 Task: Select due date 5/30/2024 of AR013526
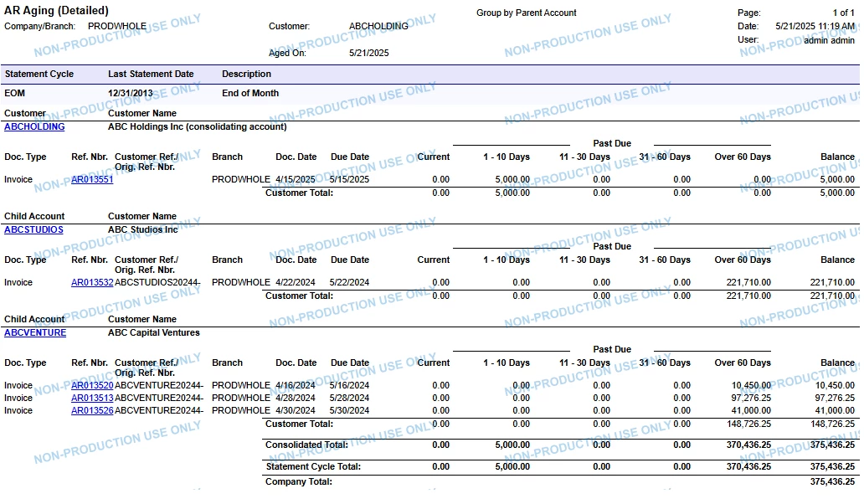click(349, 411)
